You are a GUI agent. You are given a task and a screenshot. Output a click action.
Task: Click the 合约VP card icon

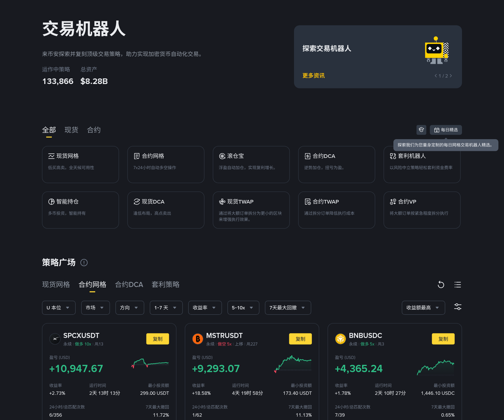(393, 202)
